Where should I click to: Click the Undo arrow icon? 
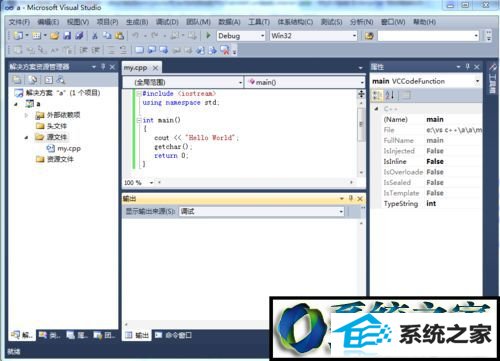(136, 36)
